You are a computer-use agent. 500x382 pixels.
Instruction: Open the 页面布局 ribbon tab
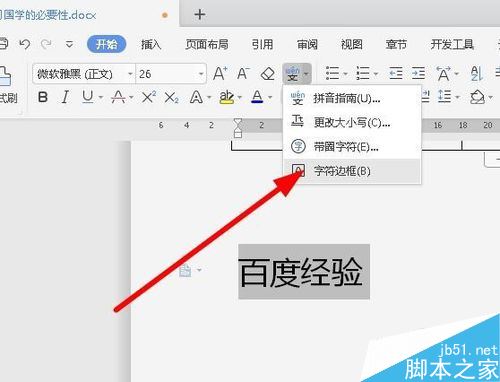[x=207, y=44]
